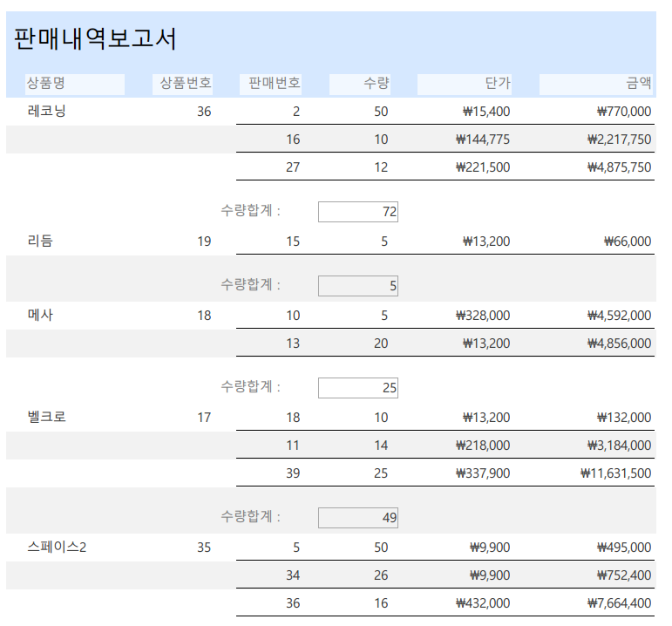672x626 pixels.
Task: Click the amount ₩2,217,750
Action: (x=620, y=139)
